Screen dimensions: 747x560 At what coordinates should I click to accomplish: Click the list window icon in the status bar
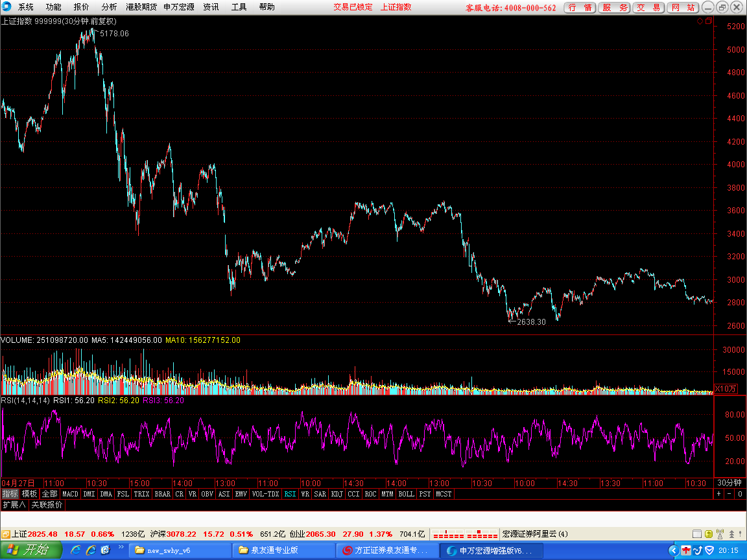tap(696, 534)
